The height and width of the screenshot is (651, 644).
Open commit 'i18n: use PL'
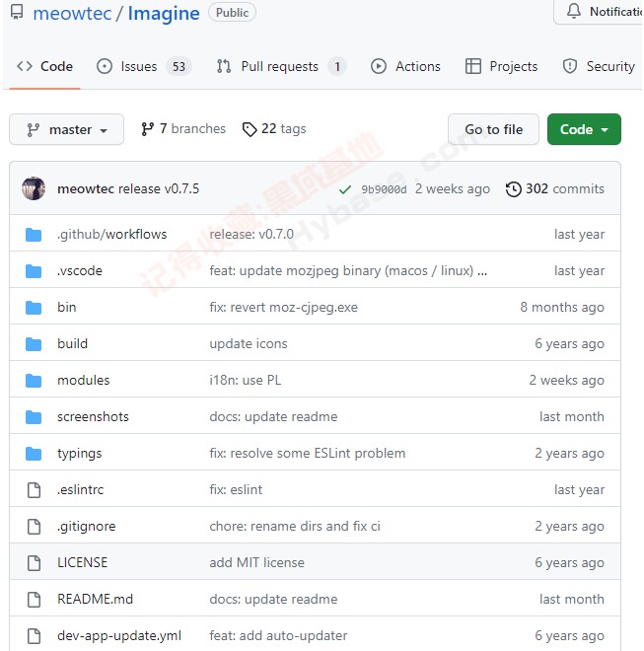coord(245,381)
